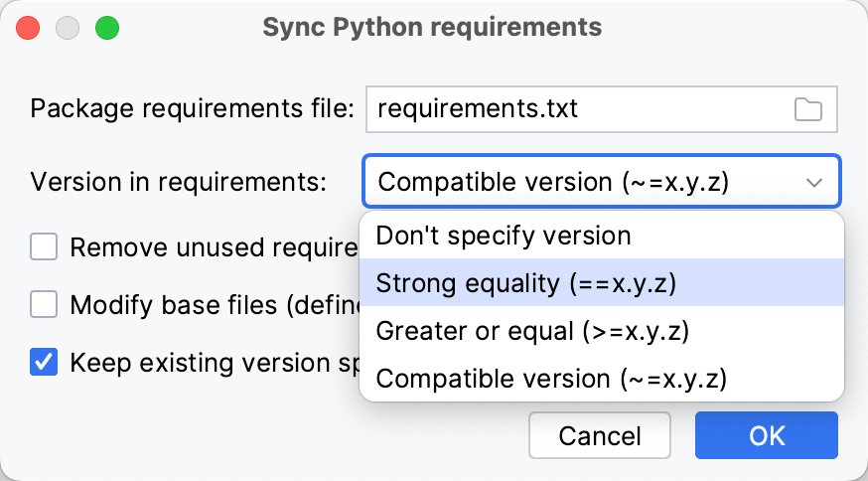This screenshot has height=481, width=868.
Task: Click the gray minimize window button
Action: pos(68,27)
